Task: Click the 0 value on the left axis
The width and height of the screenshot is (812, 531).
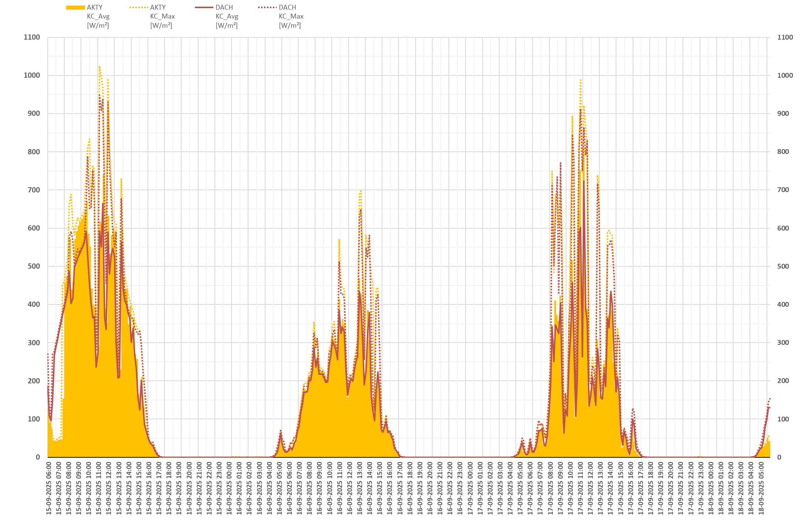Action: 38,457
